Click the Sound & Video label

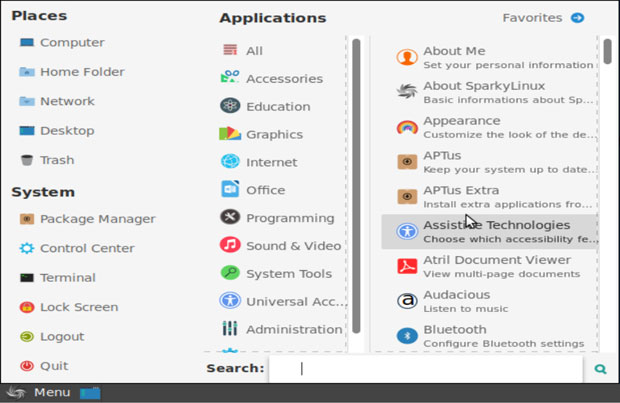(x=293, y=246)
